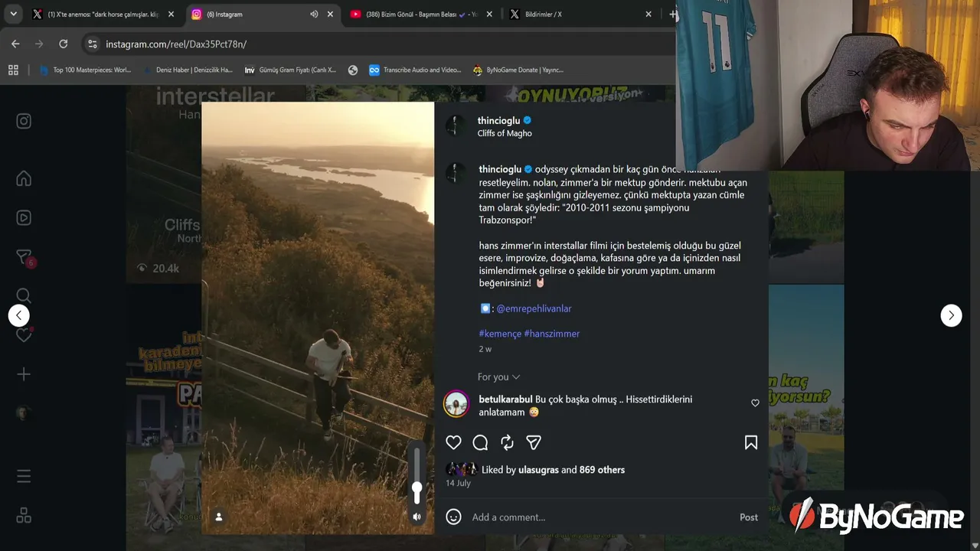Close the Bildirimler / X tab
The image size is (980, 551).
click(648, 15)
